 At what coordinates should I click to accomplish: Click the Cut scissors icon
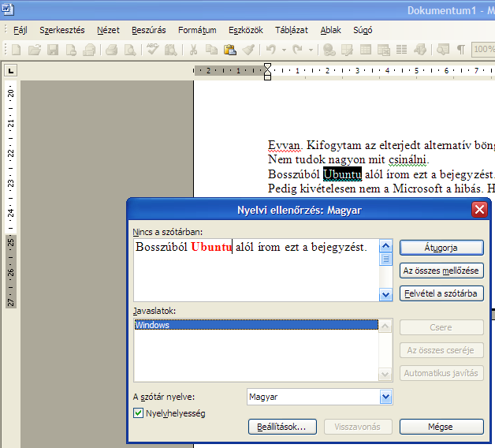[x=193, y=50]
